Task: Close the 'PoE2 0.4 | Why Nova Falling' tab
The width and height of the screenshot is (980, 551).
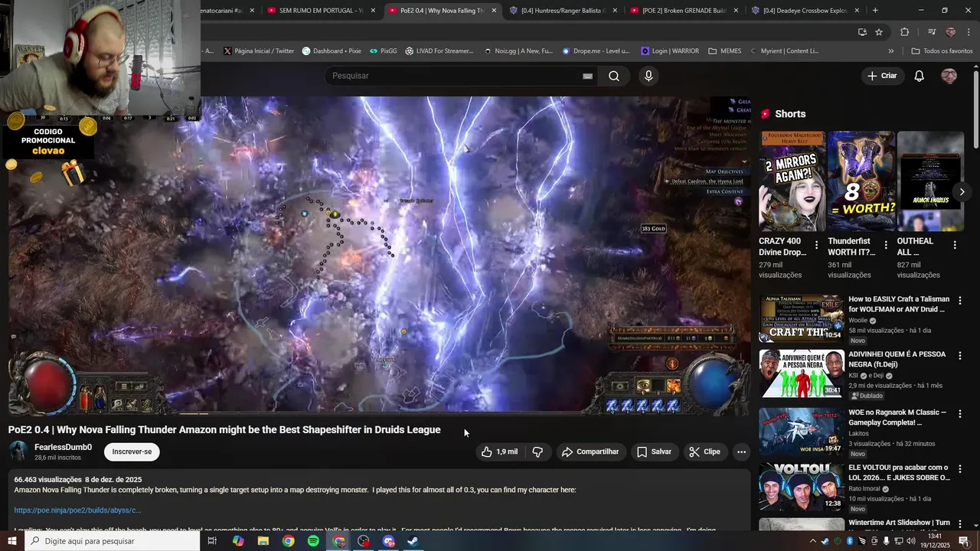Action: point(494,11)
